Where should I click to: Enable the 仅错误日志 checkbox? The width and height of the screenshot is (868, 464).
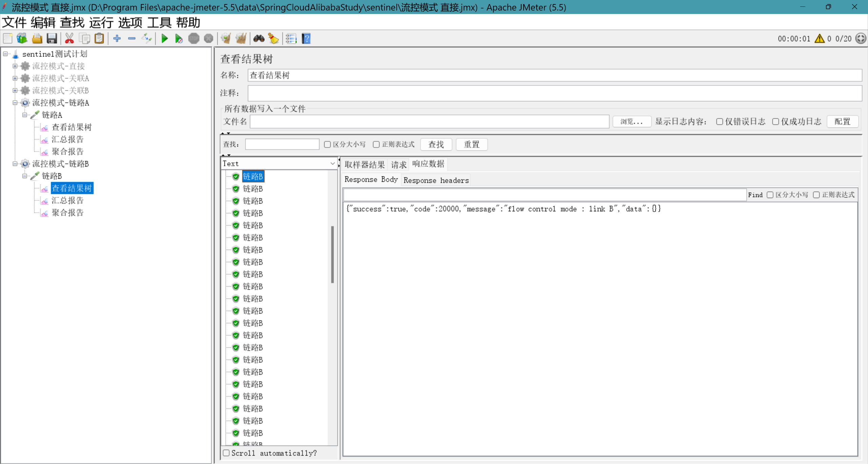719,122
